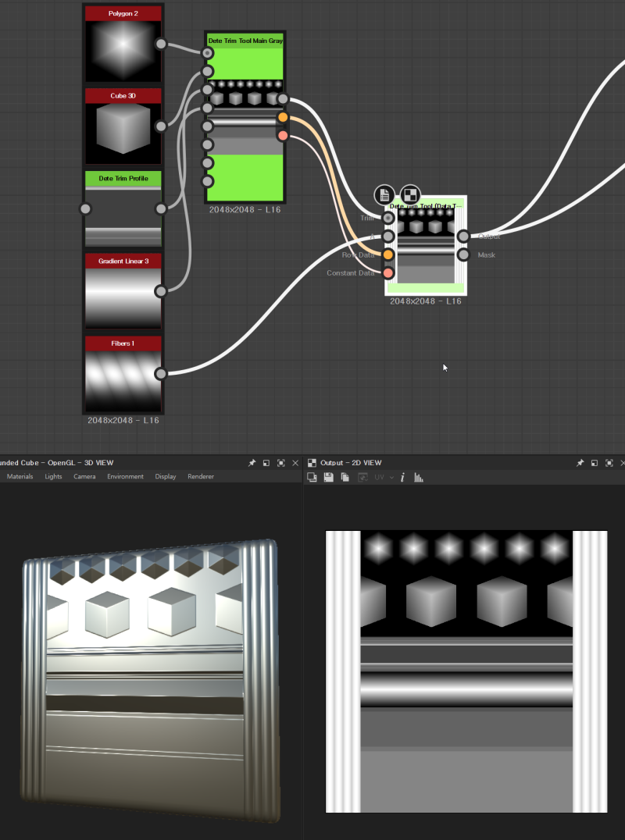Copy the 2D view image to clipboard
The image size is (625, 840).
coord(345,477)
